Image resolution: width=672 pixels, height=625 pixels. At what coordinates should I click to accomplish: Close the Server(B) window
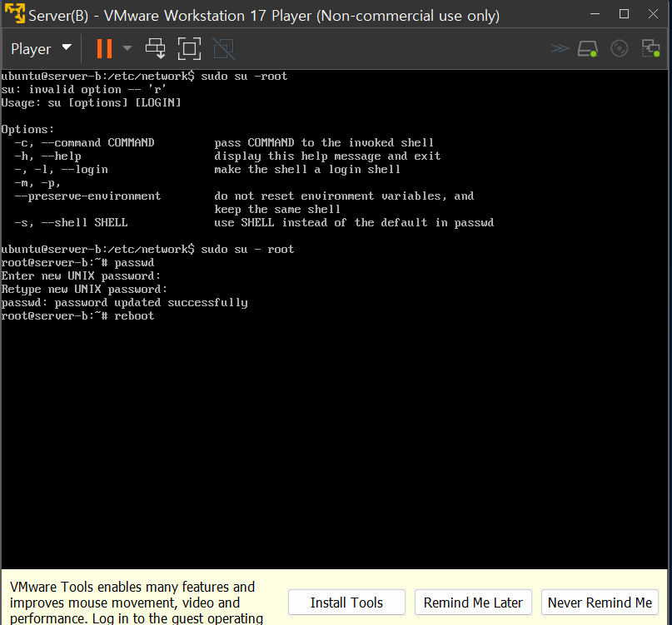653,14
